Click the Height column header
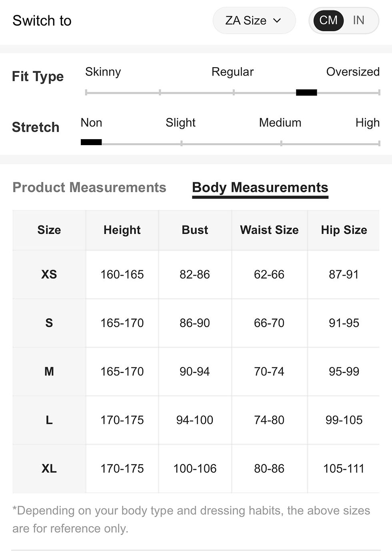Viewport: 392px width, 551px height. pyautogui.click(x=122, y=230)
